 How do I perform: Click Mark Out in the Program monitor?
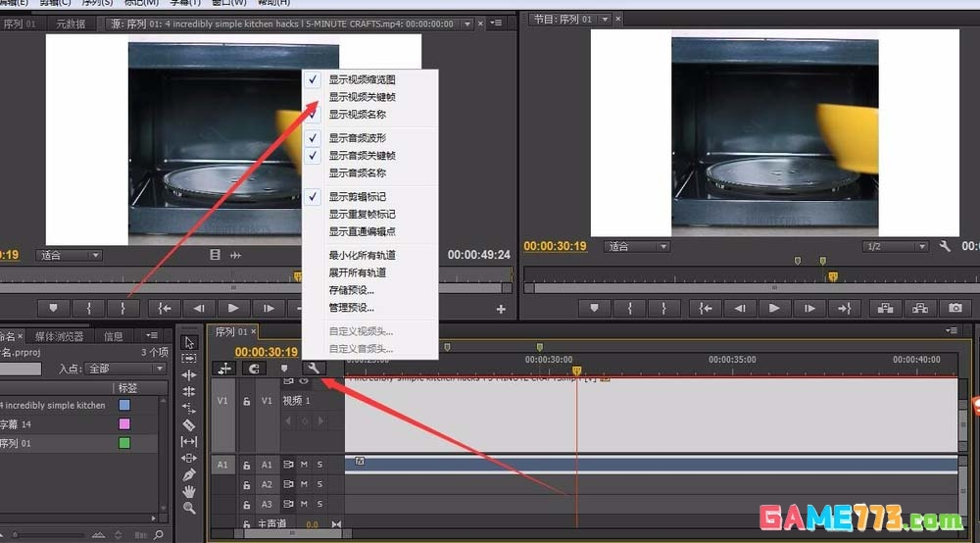(x=663, y=308)
